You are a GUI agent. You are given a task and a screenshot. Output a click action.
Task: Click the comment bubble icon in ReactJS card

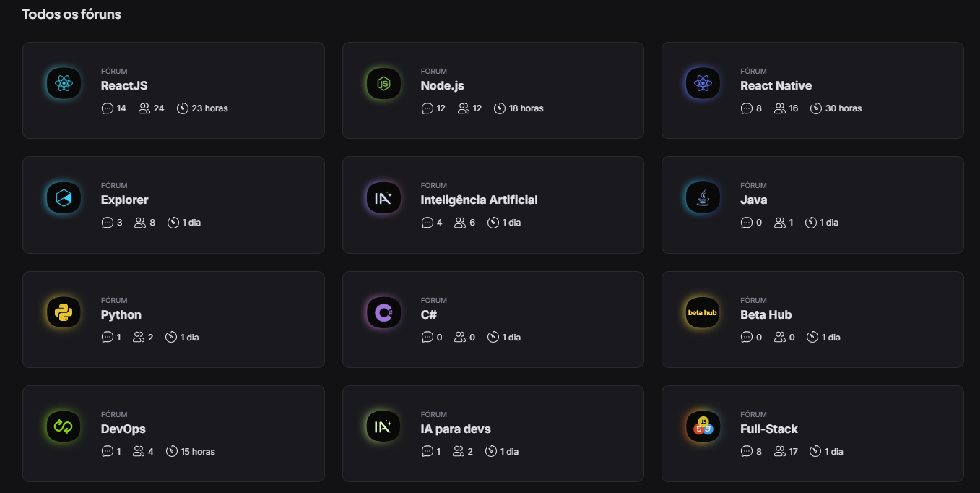click(108, 108)
